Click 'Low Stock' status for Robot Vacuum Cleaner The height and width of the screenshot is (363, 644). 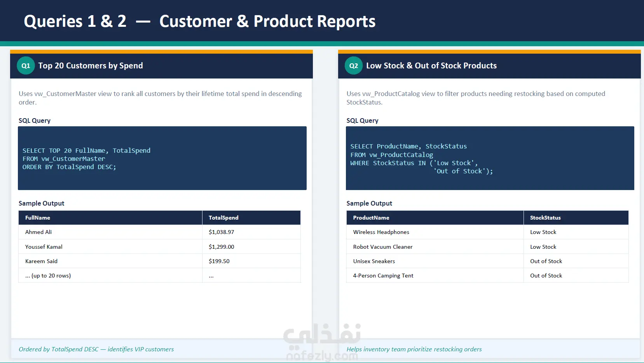click(576, 247)
